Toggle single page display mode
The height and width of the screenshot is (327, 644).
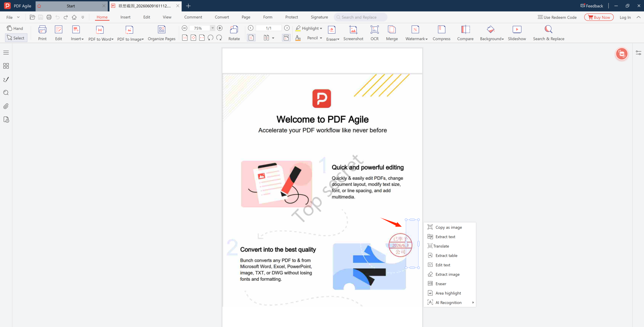pyautogui.click(x=251, y=38)
